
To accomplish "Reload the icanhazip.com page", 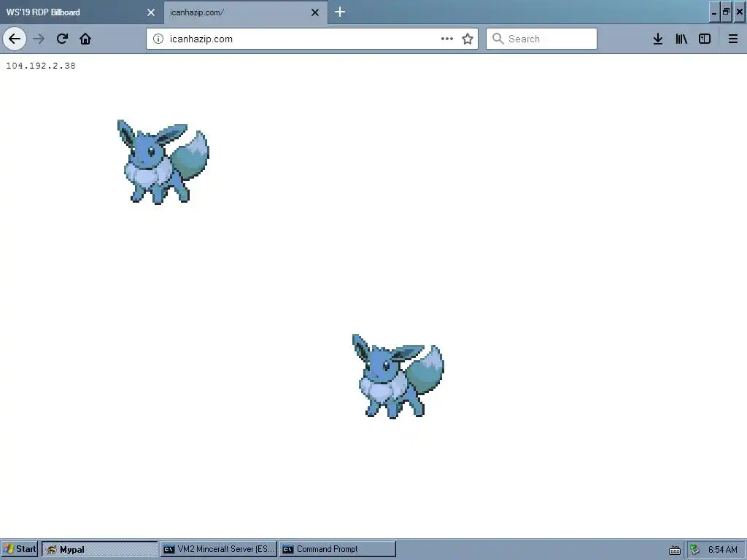I will (62, 39).
